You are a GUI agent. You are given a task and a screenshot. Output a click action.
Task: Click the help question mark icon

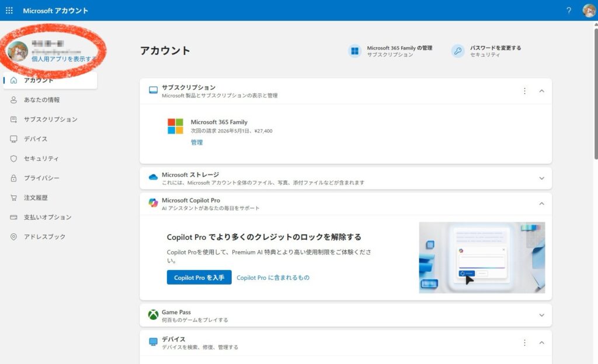pyautogui.click(x=569, y=10)
